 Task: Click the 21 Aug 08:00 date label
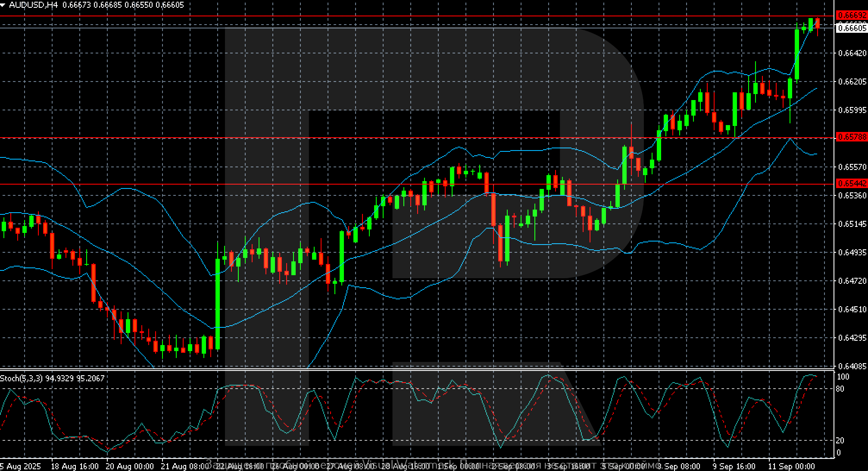184,466
